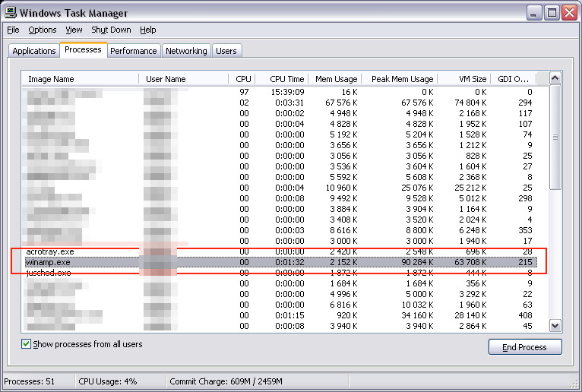Click the 9 492 K Mem Usage cell

click(x=343, y=198)
